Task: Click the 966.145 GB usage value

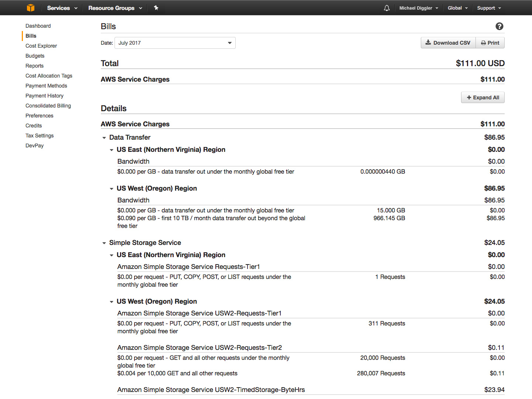Action: tap(389, 218)
